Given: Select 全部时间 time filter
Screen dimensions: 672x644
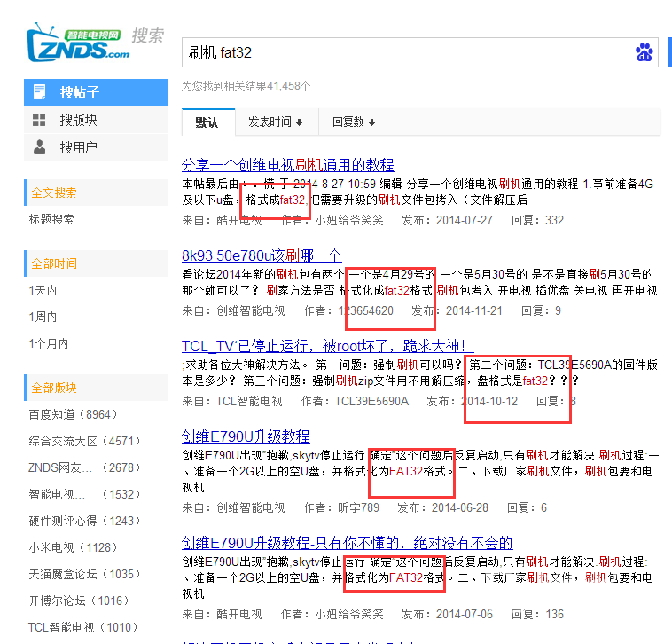Looking at the screenshot, I should pos(54,263).
